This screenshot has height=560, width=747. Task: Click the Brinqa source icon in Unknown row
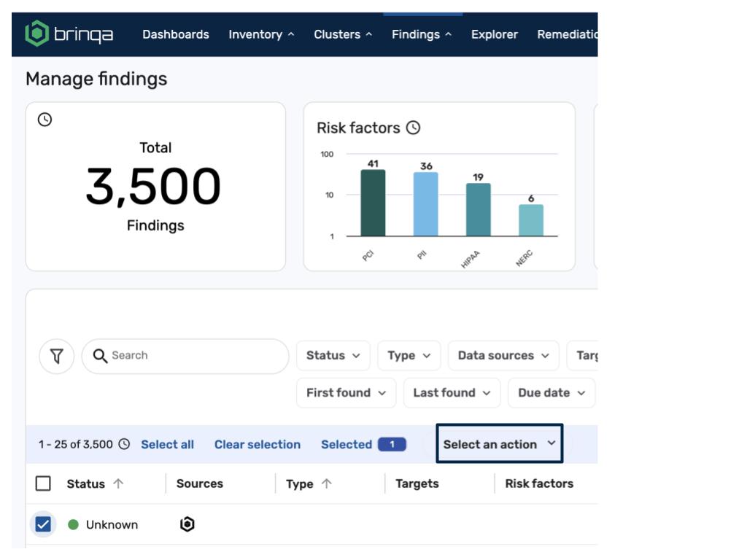(x=187, y=524)
